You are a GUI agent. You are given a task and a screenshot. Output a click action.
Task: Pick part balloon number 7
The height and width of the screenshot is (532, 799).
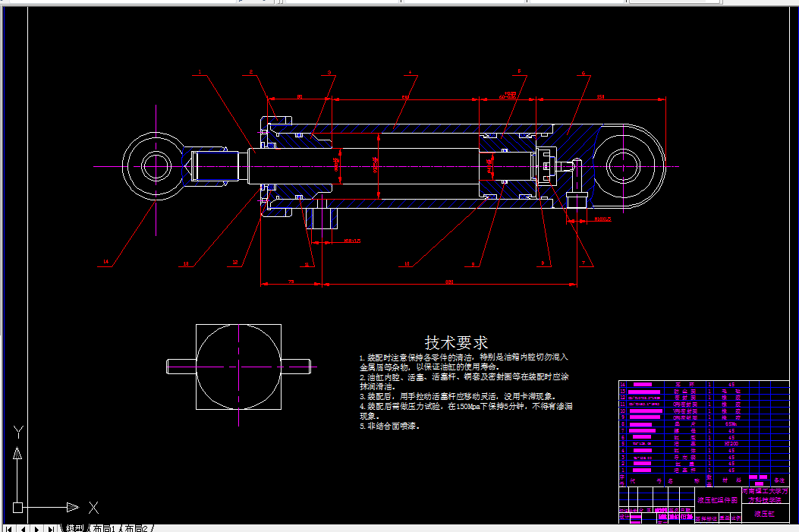coord(584,263)
